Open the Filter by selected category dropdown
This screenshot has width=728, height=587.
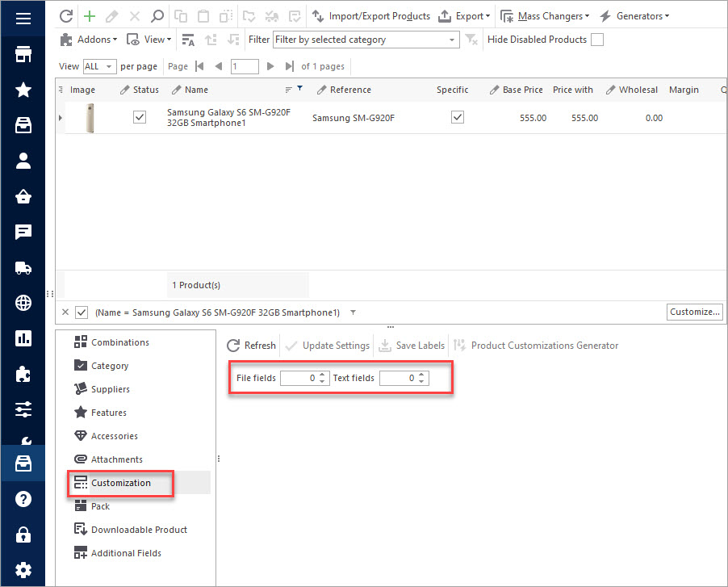(366, 40)
